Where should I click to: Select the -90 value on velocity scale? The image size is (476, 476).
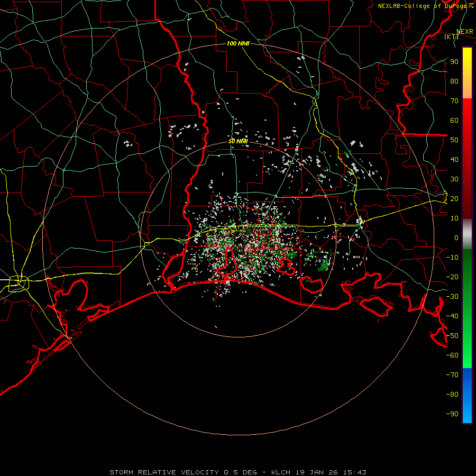452,414
